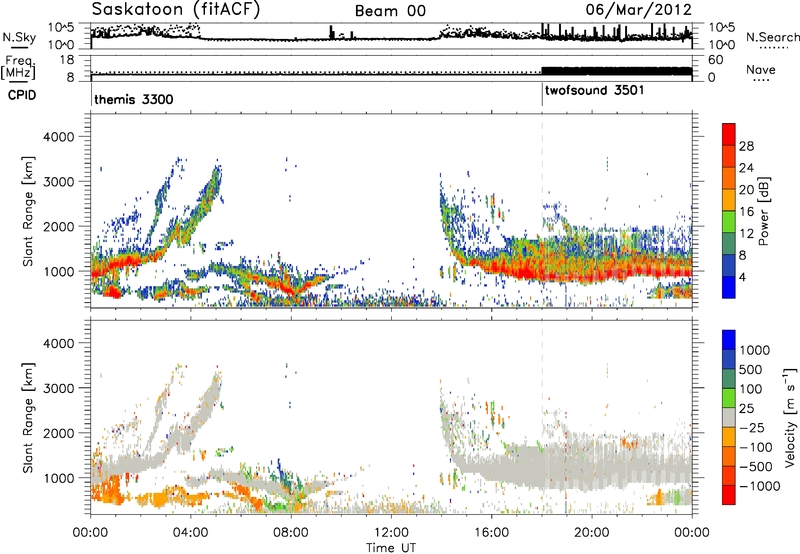Click the blue bottom of Power colorbar
This screenshot has width=800, height=554.
pos(729,287)
